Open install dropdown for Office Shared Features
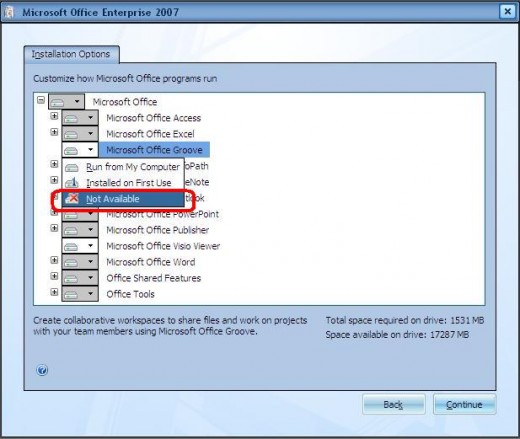Image resolution: width=520 pixels, height=439 pixels. pos(80,278)
